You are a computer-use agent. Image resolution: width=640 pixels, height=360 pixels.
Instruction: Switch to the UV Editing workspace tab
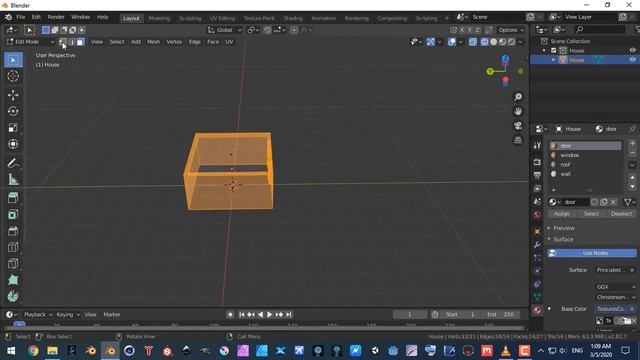coord(222,18)
